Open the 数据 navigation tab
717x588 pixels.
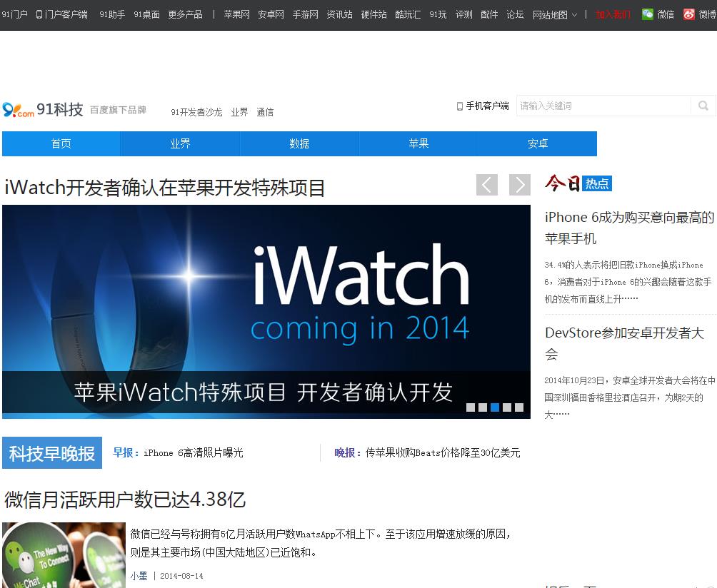(x=299, y=143)
